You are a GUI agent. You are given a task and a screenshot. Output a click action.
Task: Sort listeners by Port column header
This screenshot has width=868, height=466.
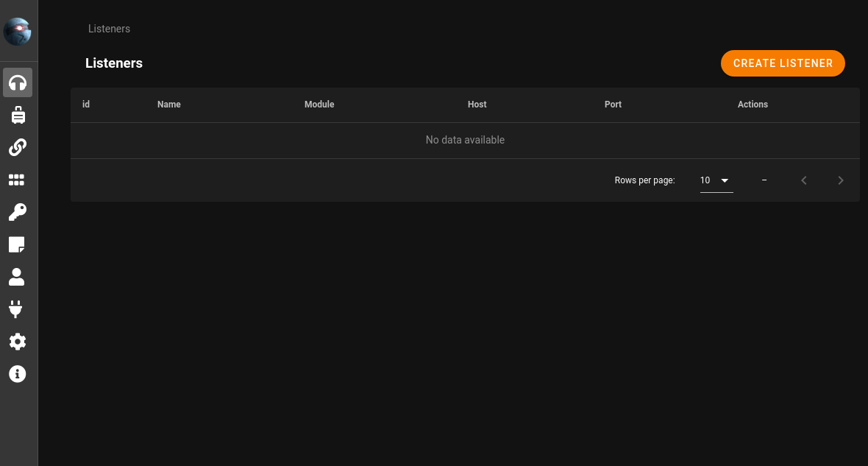point(613,105)
